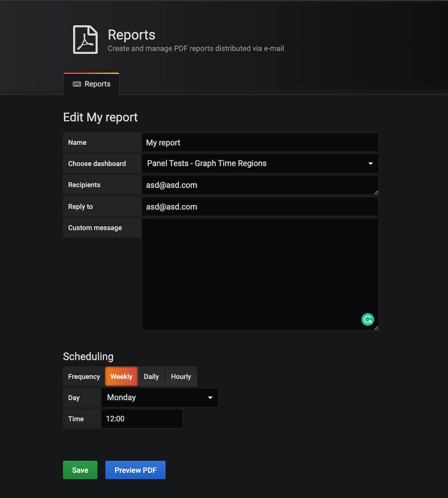Set frequency to Hourly
The height and width of the screenshot is (498, 448).
point(181,377)
